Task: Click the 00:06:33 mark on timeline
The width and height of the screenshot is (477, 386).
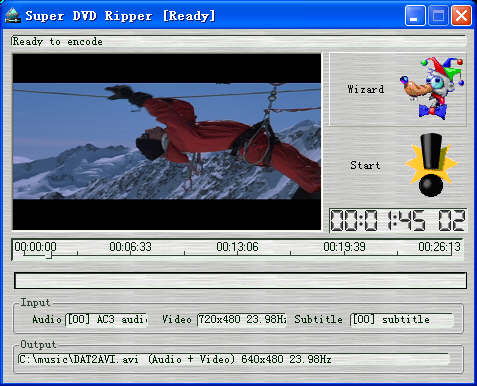Action: coord(130,247)
